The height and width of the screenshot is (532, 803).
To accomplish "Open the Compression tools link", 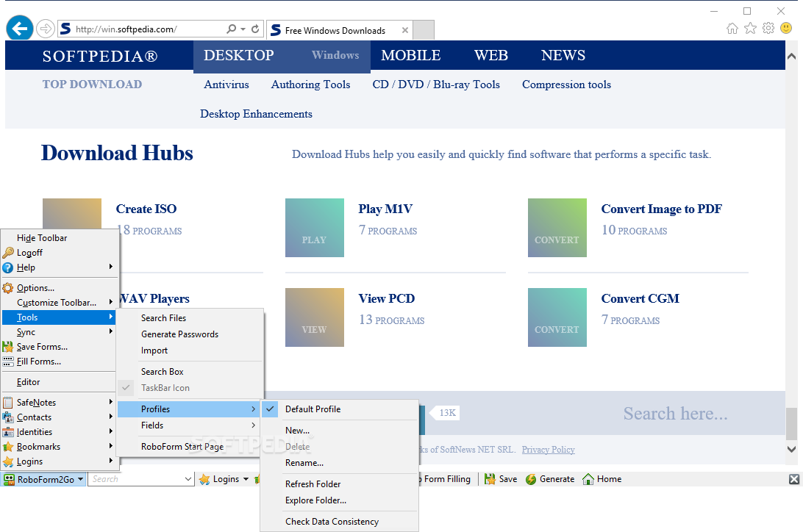I will click(x=566, y=85).
